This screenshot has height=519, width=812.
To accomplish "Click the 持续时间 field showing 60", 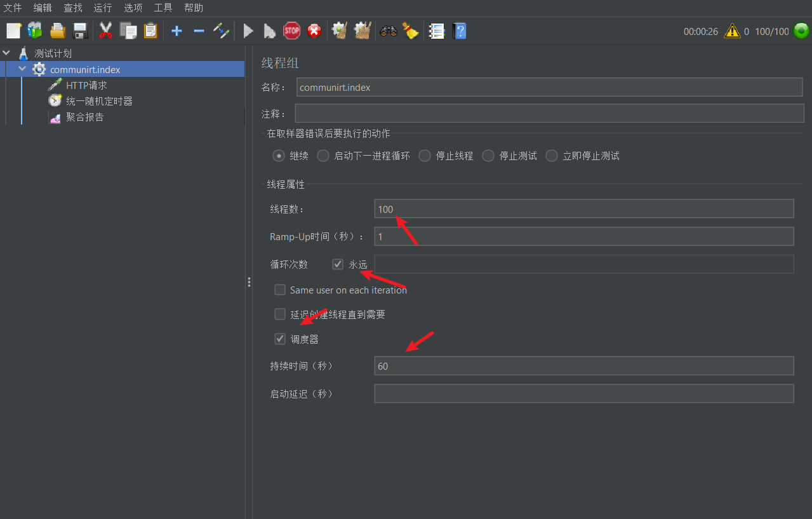I will pos(584,366).
